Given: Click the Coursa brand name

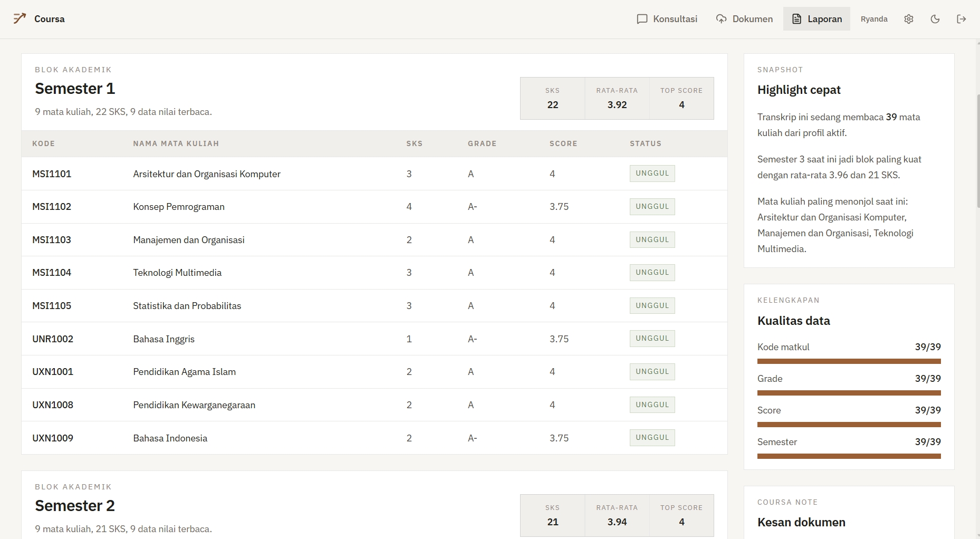Looking at the screenshot, I should [x=50, y=19].
